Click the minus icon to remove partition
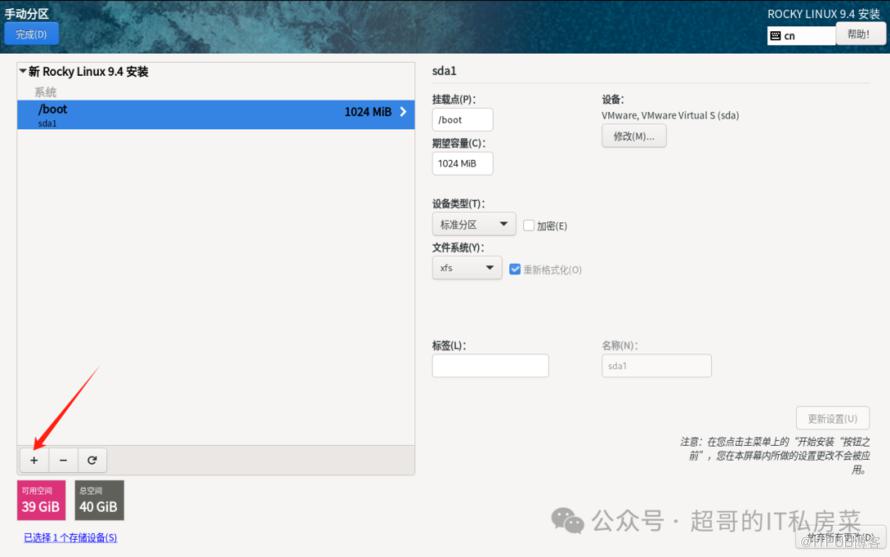Screen dimensions: 890x557 [x=63, y=460]
